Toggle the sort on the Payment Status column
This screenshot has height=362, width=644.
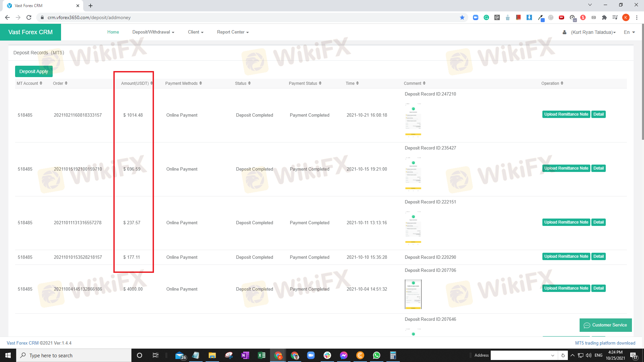(x=320, y=83)
